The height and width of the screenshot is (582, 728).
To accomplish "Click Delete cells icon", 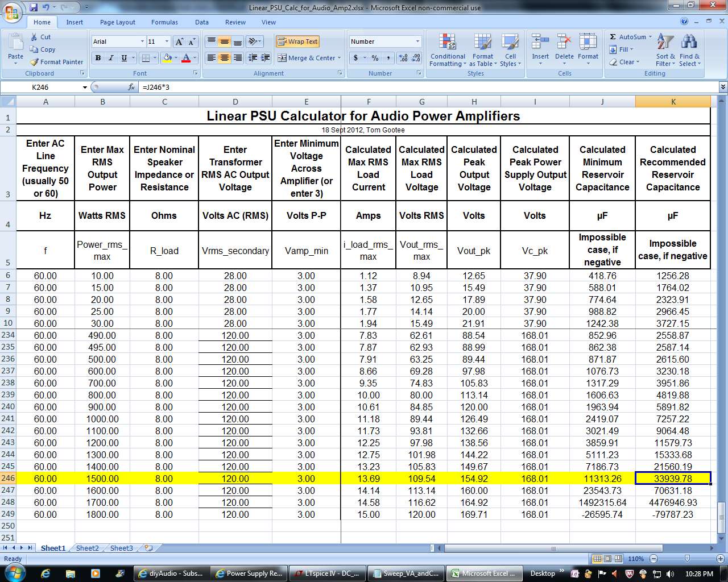I will [x=564, y=41].
